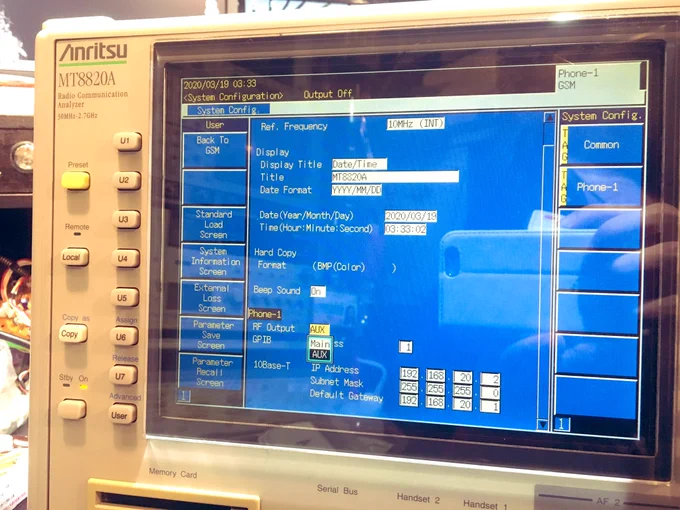Switch to the System Config. tab
Screen dimensions: 680x510
point(228,110)
